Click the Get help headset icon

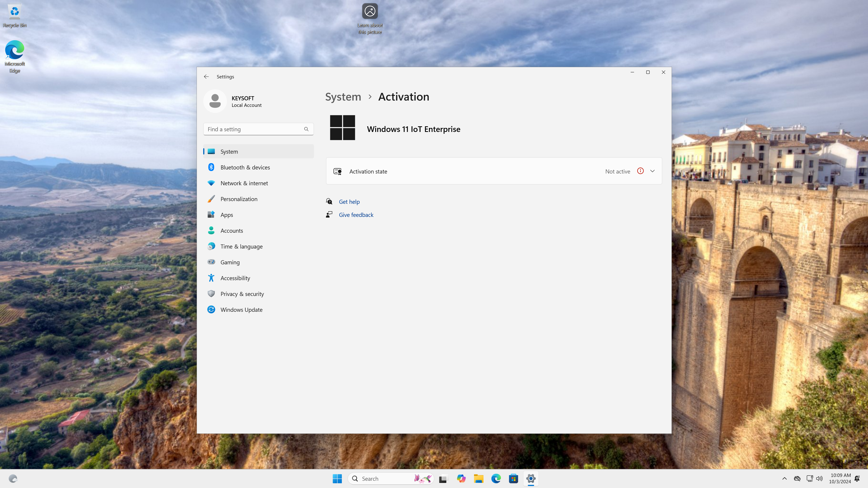[x=329, y=201]
